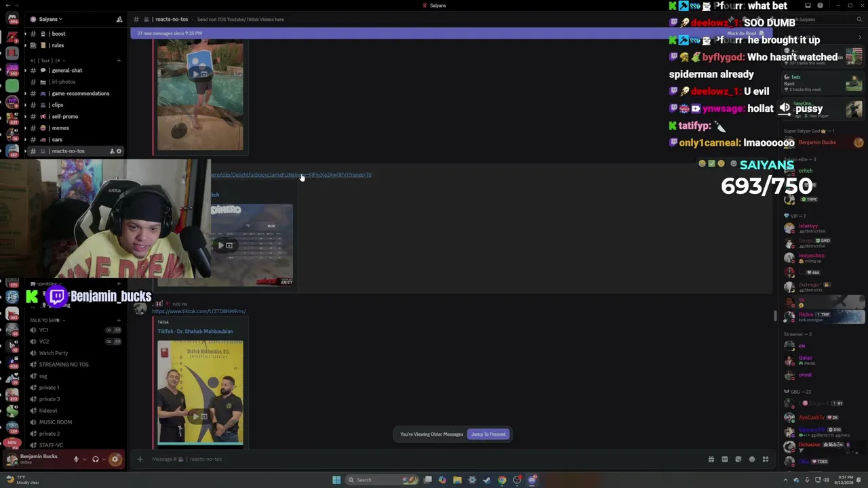The height and width of the screenshot is (488, 868).
Task: Toggle microphone mute in user panel
Action: pyautogui.click(x=76, y=459)
